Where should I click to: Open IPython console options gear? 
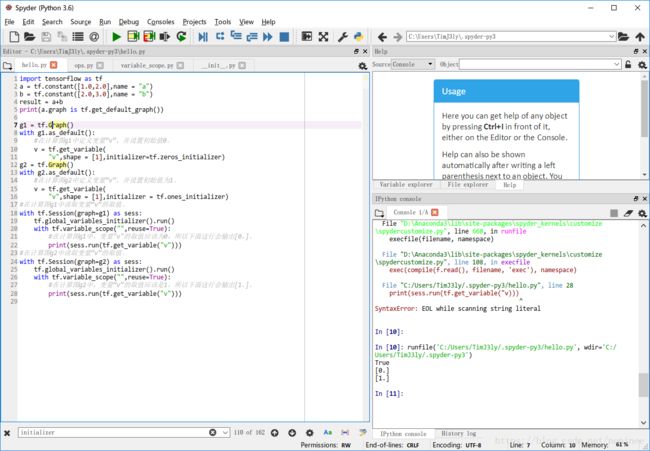pos(642,213)
